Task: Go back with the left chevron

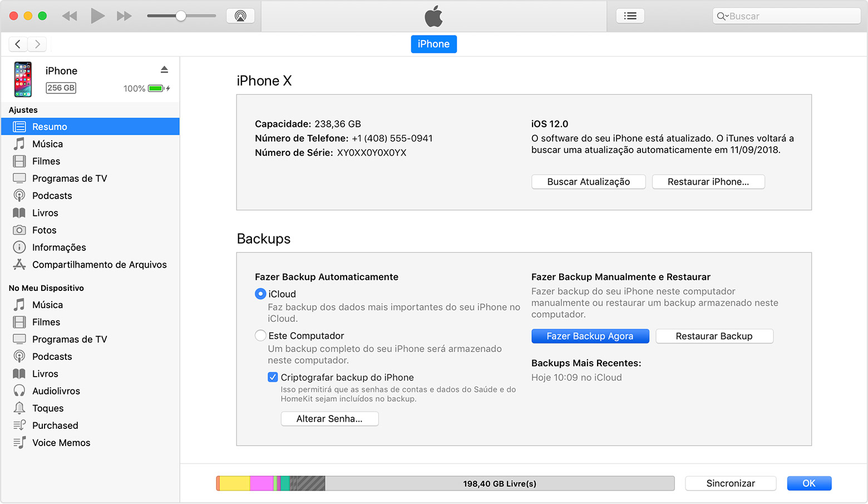Action: tap(18, 44)
